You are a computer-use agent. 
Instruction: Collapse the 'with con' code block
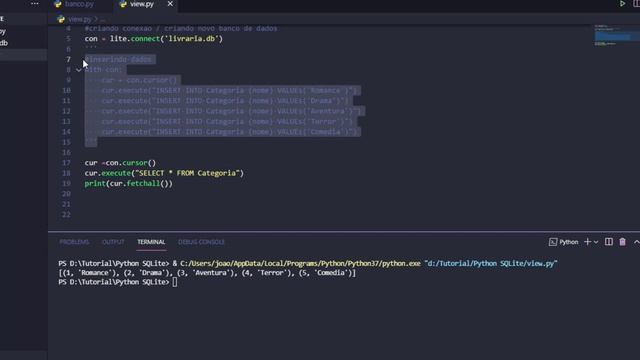(78, 70)
